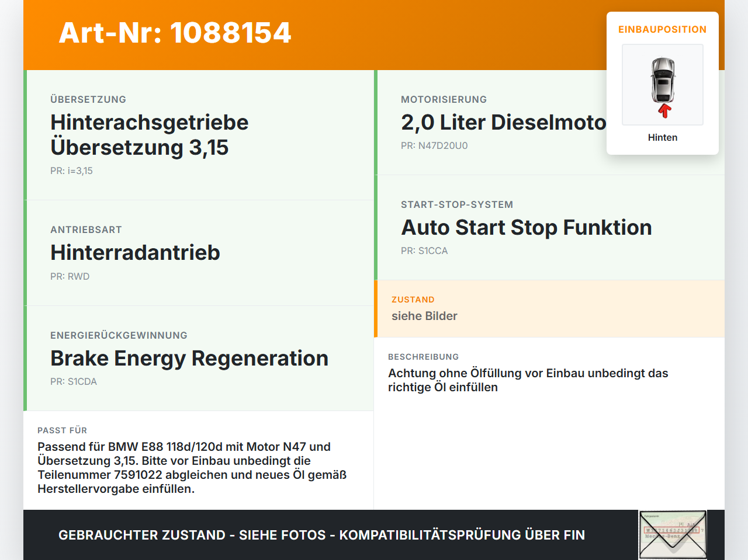Select the Hinterradantrieb value
Screen dimensions: 748x560
pyautogui.click(x=135, y=253)
